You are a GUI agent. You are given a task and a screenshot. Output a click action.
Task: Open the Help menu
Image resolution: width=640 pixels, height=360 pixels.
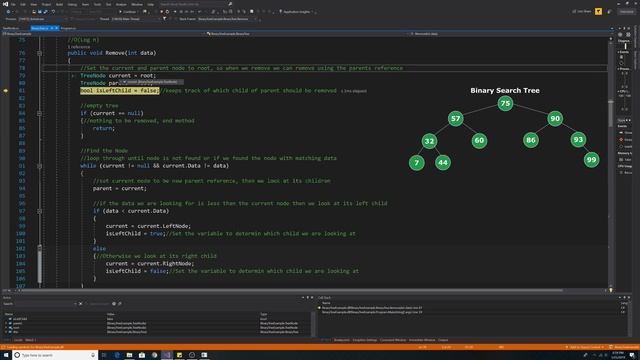click(x=151, y=4)
